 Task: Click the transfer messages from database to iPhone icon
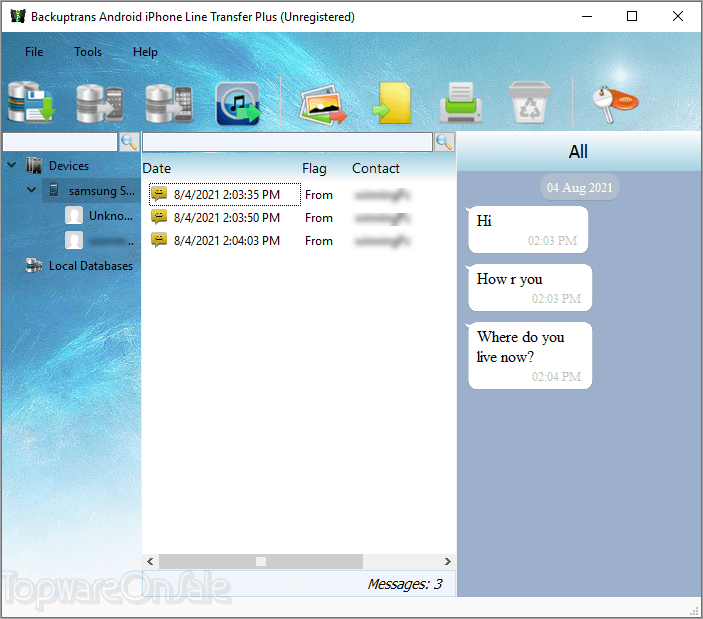coord(169,103)
